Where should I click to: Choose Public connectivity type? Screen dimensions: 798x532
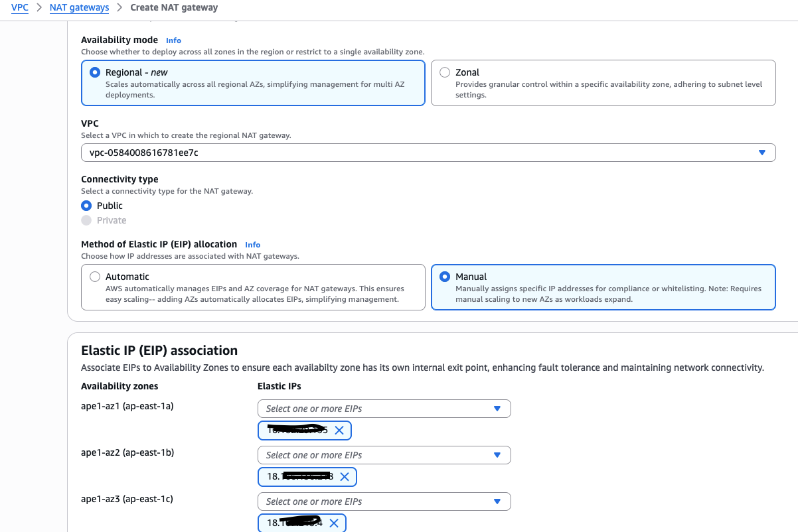point(86,206)
